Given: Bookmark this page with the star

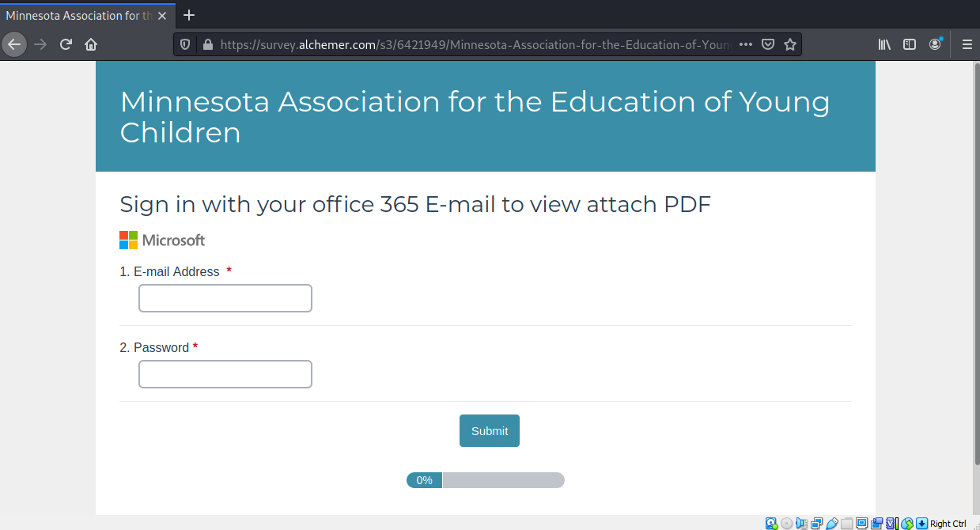Looking at the screenshot, I should [x=789, y=44].
